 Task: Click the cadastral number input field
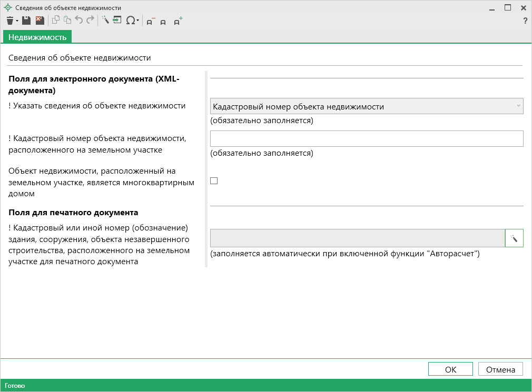click(x=366, y=138)
